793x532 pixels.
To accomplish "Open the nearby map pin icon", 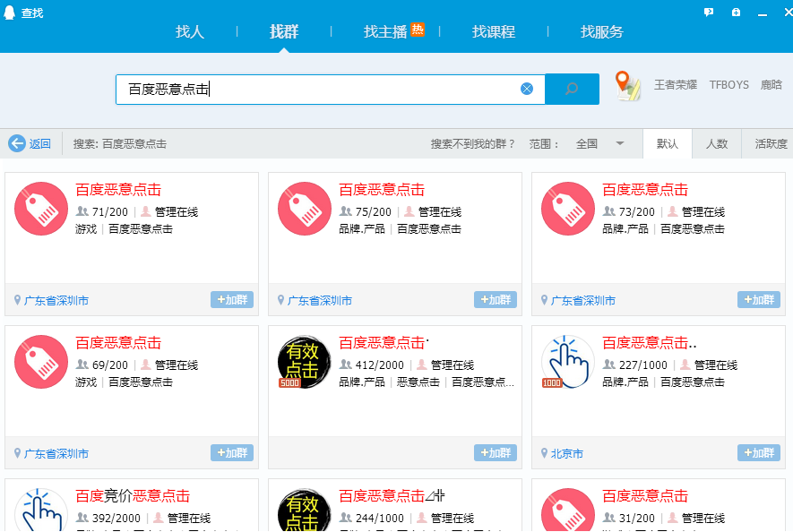I will [627, 85].
